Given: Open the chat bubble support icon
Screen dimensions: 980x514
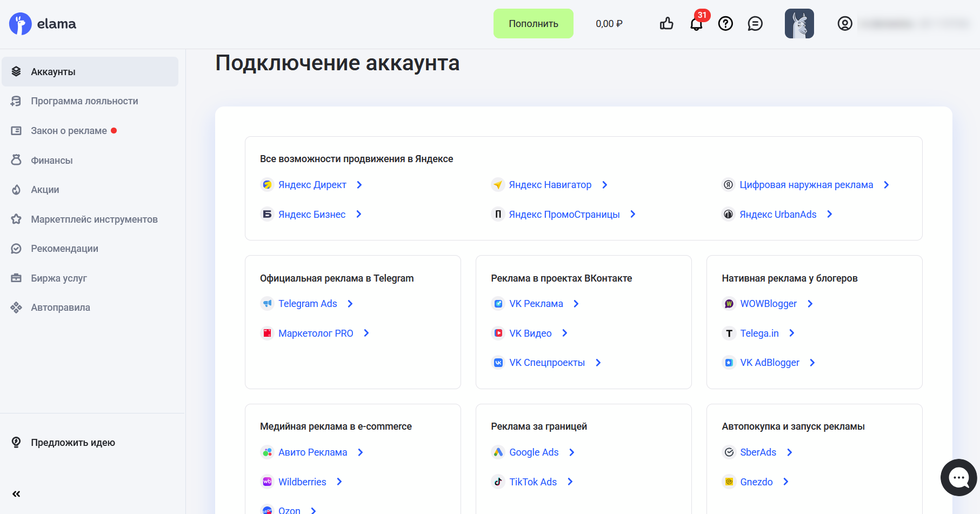Looking at the screenshot, I should pos(755,23).
